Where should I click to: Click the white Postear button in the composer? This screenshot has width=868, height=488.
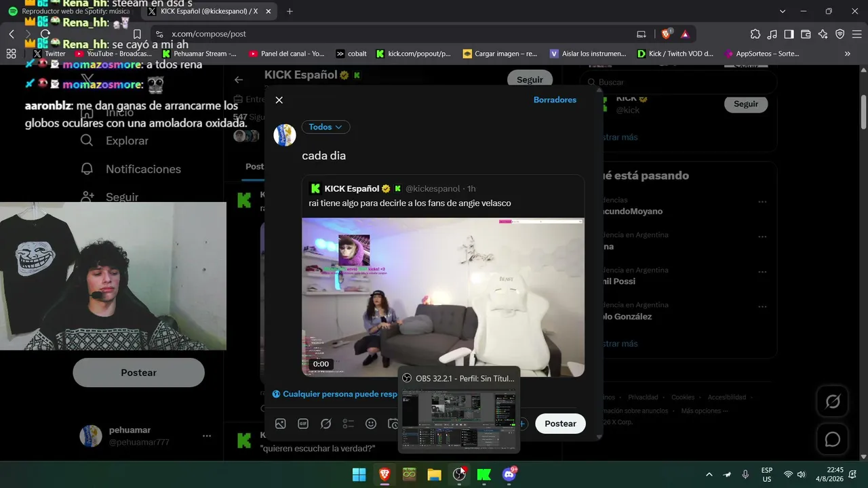tap(560, 424)
